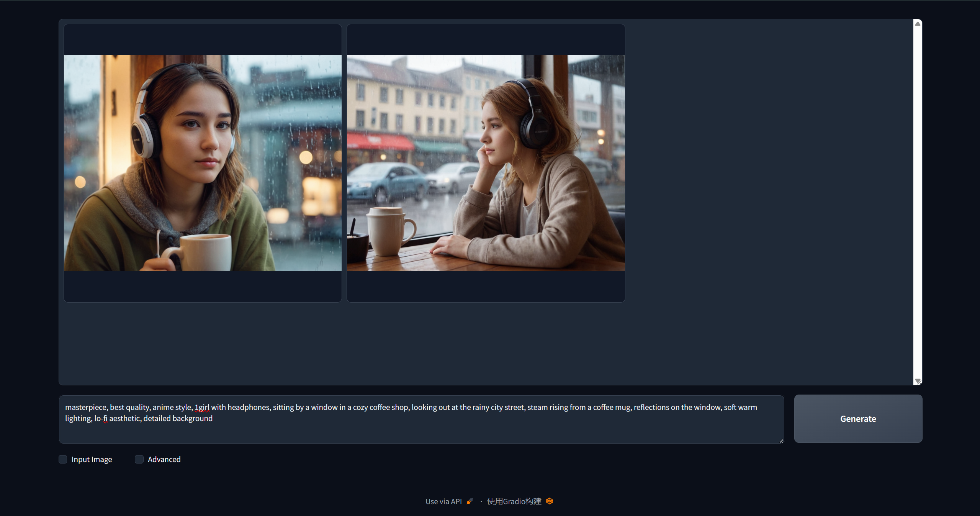Enable the Input Image checkbox

63,459
